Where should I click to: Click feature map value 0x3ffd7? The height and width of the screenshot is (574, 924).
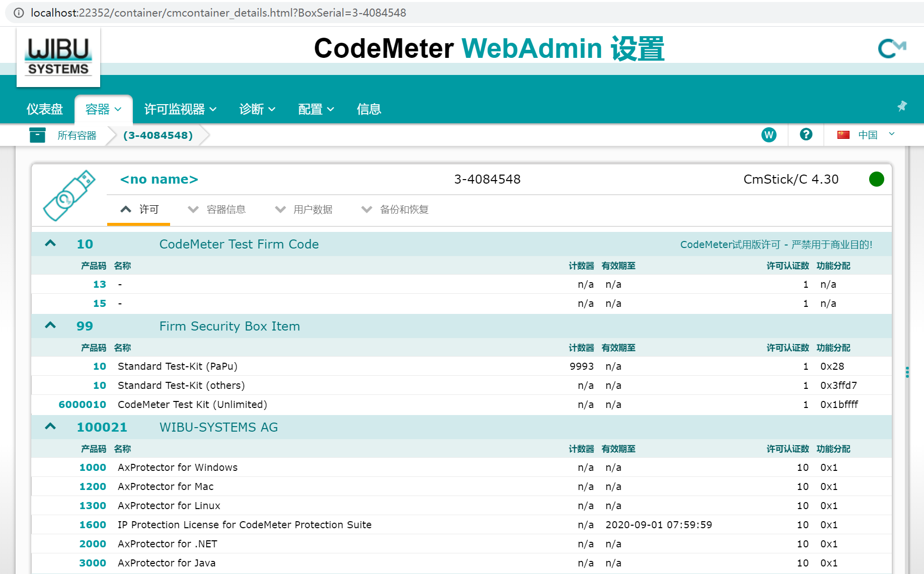coord(838,385)
